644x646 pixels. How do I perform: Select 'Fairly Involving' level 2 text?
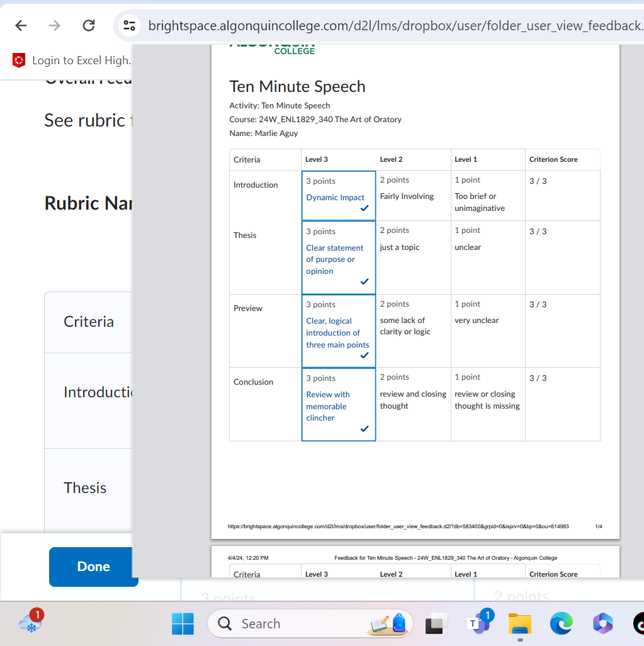pyautogui.click(x=407, y=196)
